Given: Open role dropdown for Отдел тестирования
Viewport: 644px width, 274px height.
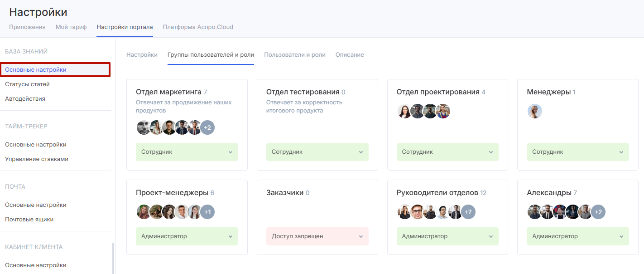Looking at the screenshot, I should point(317,152).
